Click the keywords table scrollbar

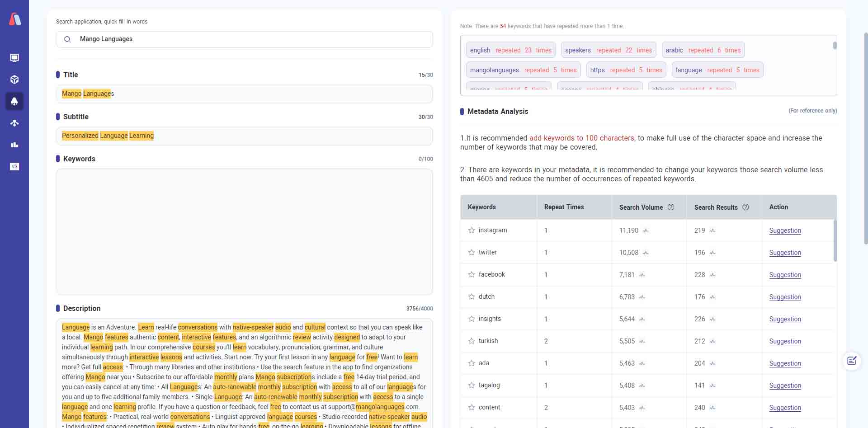click(x=835, y=240)
